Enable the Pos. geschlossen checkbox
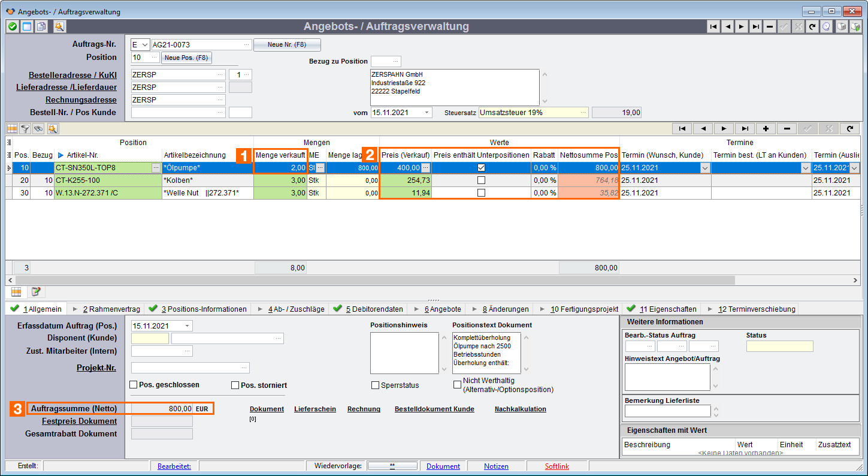Image resolution: width=868 pixels, height=476 pixels. point(134,385)
